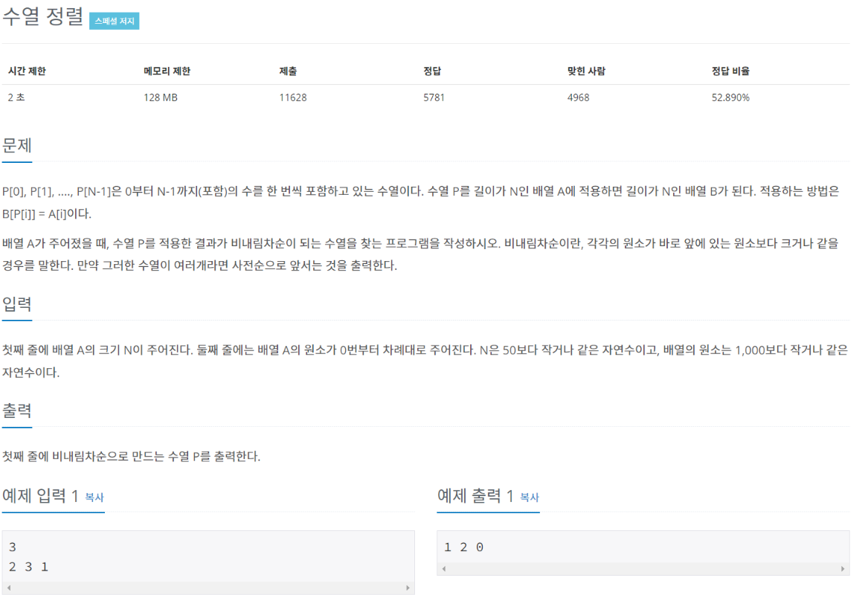This screenshot has width=868, height=595.
Task: Click the 시간 제한 column header
Action: pos(27,71)
